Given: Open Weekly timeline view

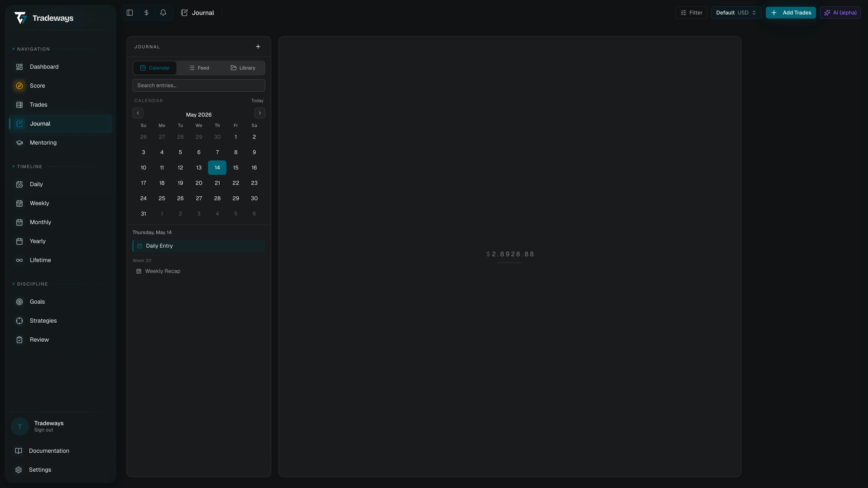Looking at the screenshot, I should 61,203.
